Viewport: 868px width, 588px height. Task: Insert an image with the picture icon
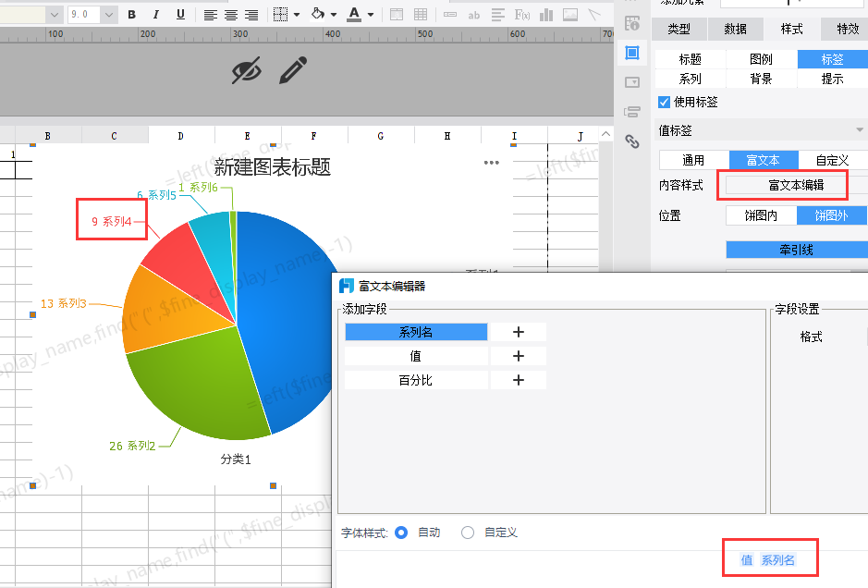coord(570,15)
